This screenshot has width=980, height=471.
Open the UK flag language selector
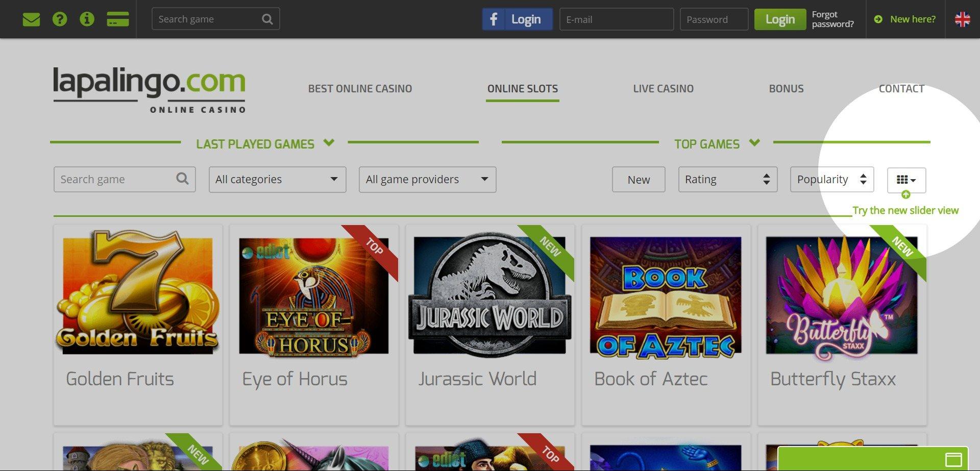(x=962, y=19)
